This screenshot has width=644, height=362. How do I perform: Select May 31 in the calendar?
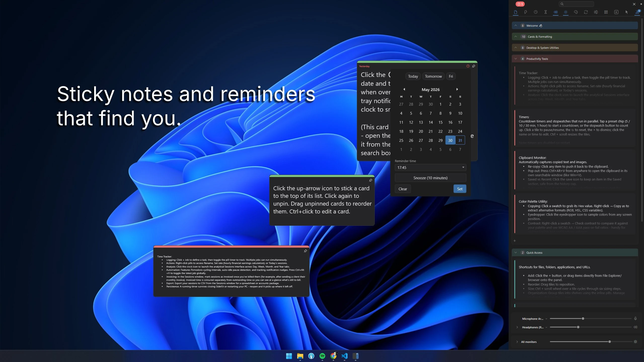tap(460, 140)
